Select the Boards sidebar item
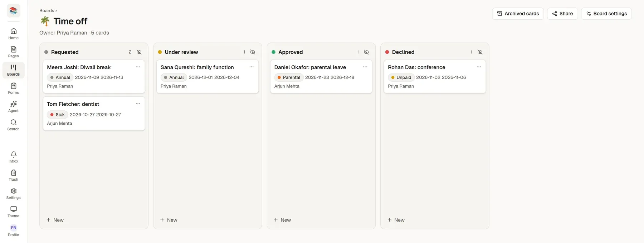This screenshot has height=243, width=644. pos(13,70)
